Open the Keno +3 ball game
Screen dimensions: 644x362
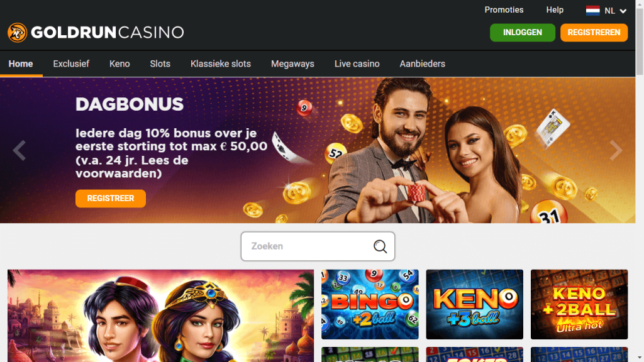coord(474,304)
